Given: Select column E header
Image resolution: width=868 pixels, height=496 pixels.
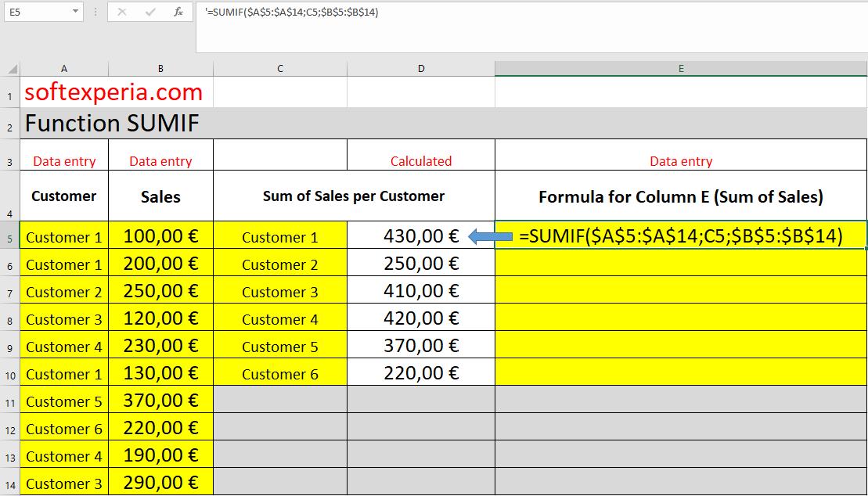Looking at the screenshot, I should 681,69.
